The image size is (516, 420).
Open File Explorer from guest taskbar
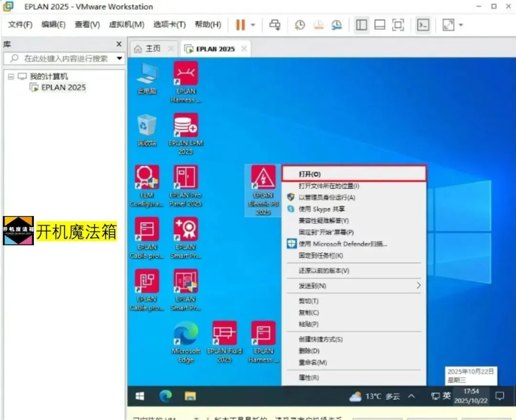pos(190,396)
